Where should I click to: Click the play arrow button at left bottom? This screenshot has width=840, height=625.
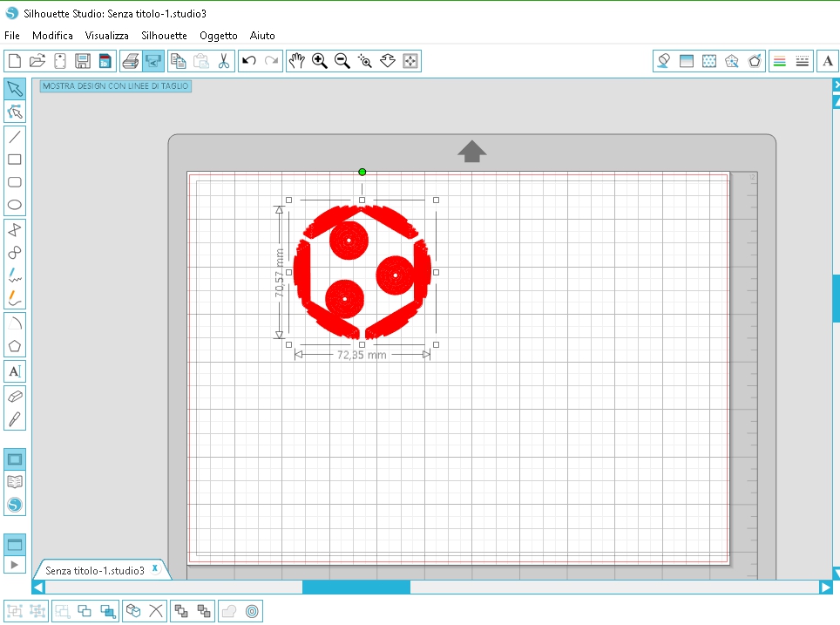click(x=15, y=565)
